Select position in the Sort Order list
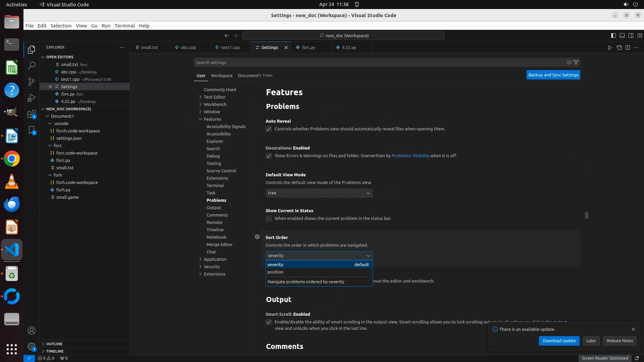The width and height of the screenshot is (644, 362). (x=275, y=272)
